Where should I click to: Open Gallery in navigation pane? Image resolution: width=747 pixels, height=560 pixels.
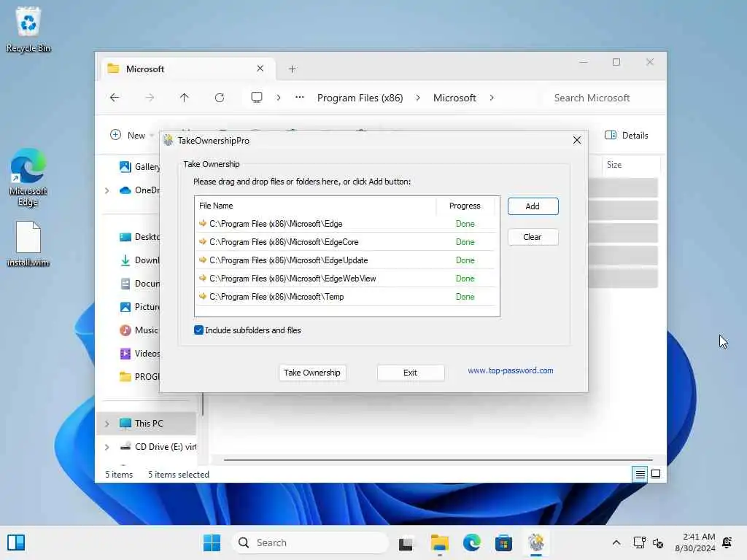[139, 167]
